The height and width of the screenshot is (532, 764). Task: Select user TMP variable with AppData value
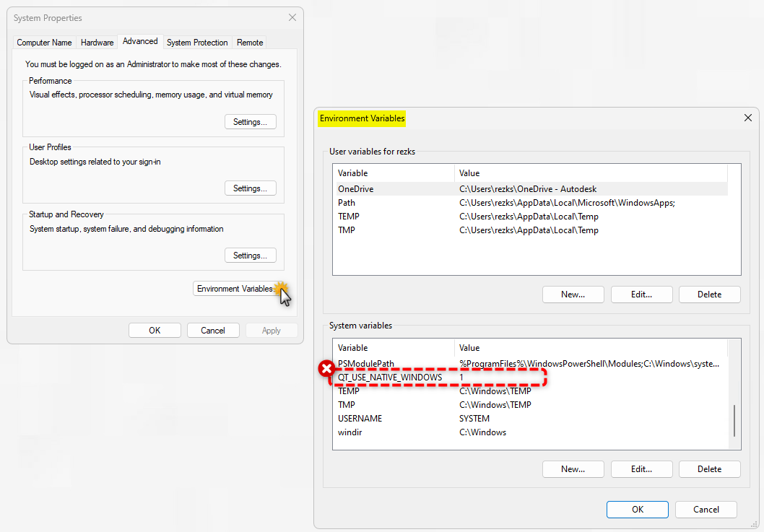click(x=530, y=230)
